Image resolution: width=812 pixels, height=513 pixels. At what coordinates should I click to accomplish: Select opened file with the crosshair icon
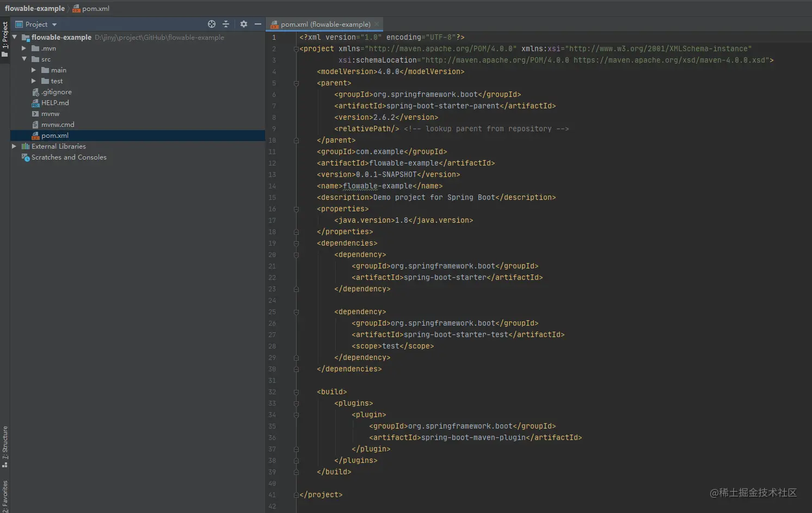pos(211,24)
